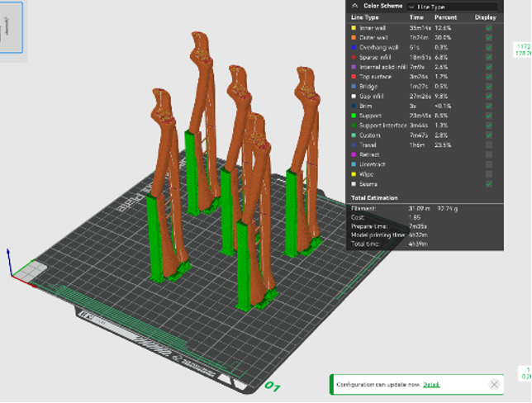532x403 pixels.
Task: Click the red Top surface swatch
Action: click(354, 77)
